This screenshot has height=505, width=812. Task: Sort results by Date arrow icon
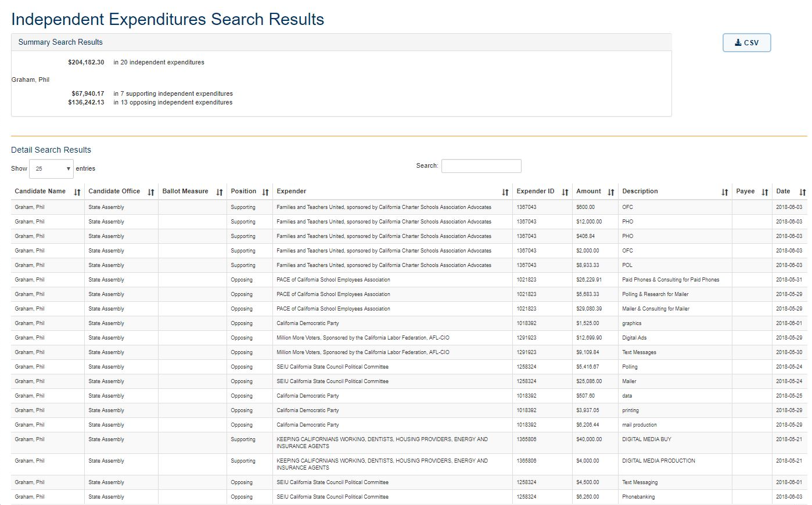[803, 192]
